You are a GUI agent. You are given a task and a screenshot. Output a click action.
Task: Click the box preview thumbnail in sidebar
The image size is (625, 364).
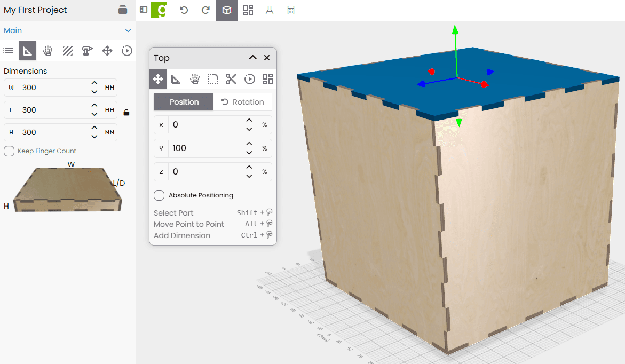67,189
